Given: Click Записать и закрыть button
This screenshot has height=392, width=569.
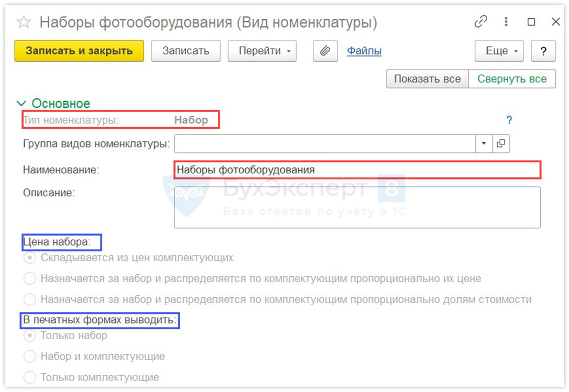Looking at the screenshot, I should [x=79, y=51].
